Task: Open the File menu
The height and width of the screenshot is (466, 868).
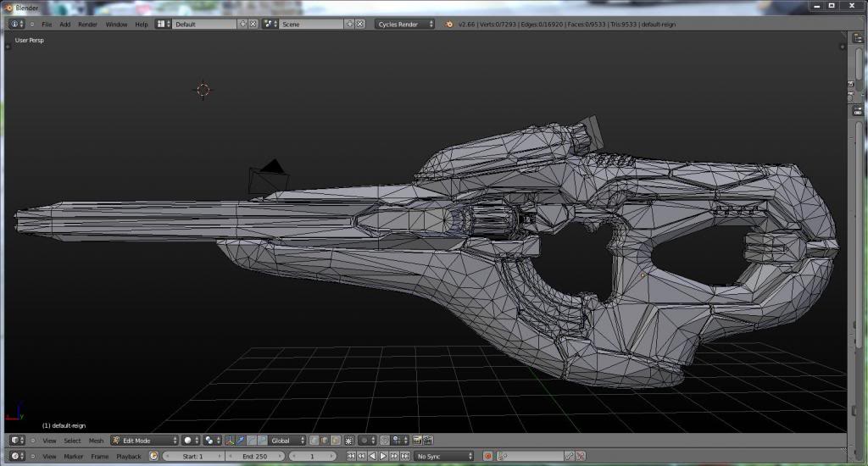Action: (47, 24)
